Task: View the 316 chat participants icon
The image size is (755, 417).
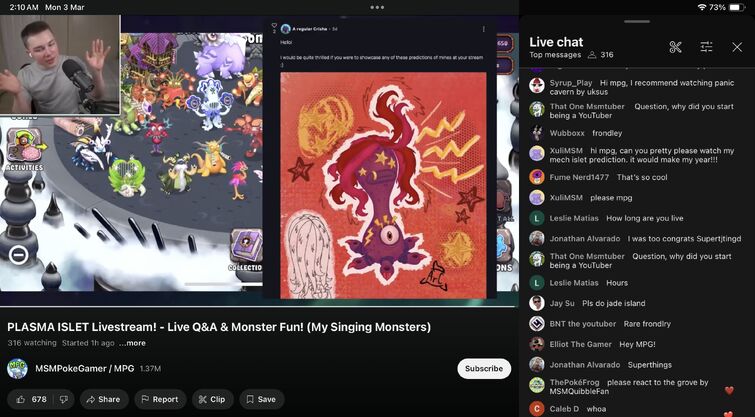Action: coord(592,55)
